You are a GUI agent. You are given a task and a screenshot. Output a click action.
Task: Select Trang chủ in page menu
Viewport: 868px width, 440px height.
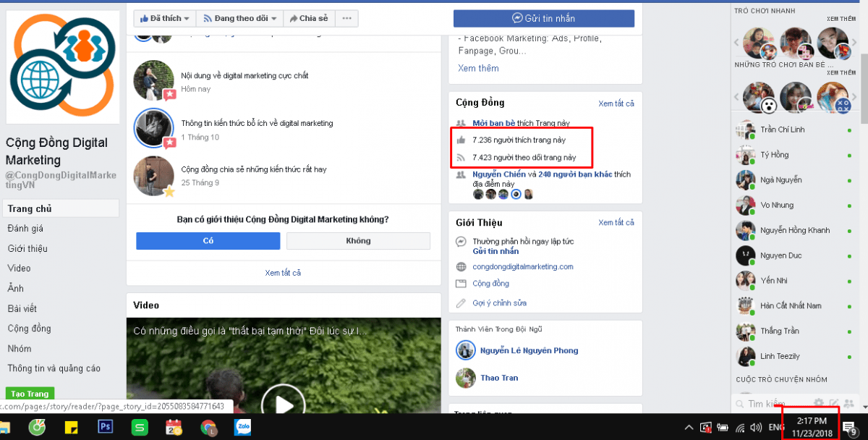[x=60, y=208]
